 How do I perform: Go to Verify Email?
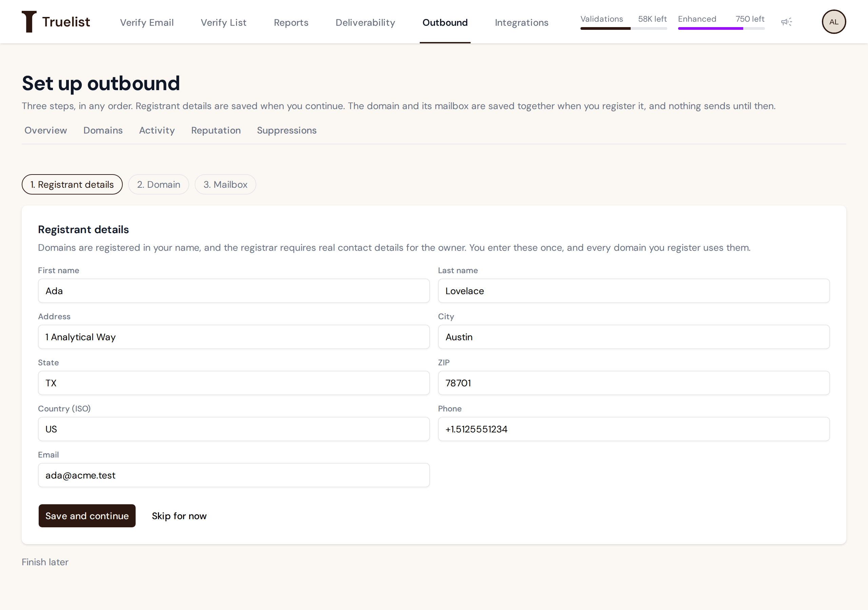pyautogui.click(x=147, y=22)
